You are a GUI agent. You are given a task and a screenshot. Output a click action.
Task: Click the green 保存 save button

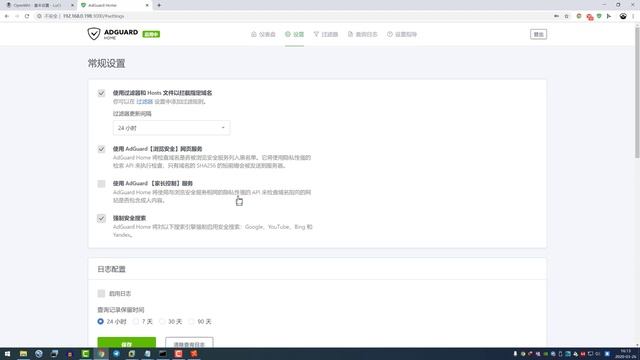[x=127, y=342]
